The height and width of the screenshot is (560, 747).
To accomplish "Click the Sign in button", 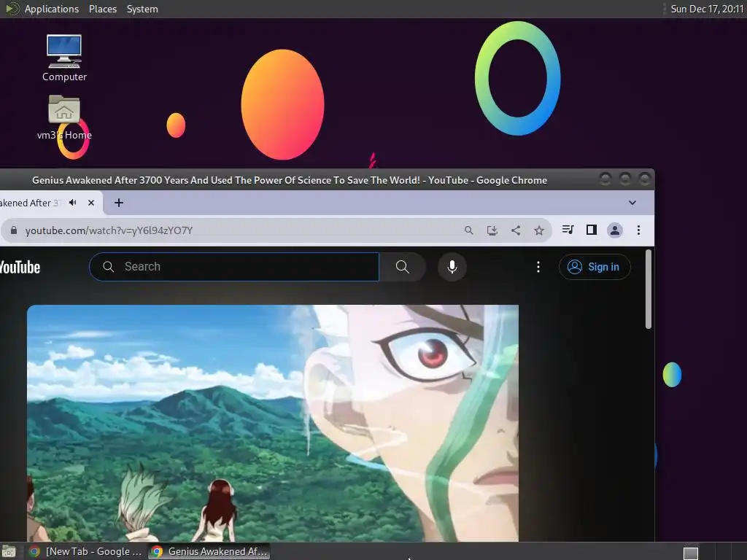I will (x=594, y=267).
